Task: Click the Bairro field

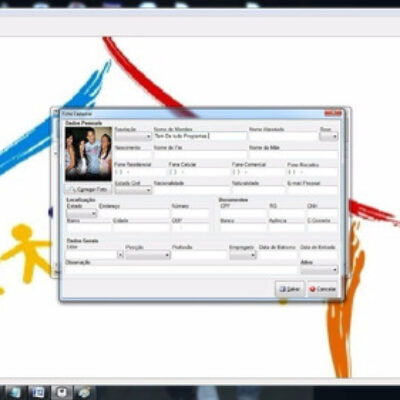Action: [x=89, y=228]
